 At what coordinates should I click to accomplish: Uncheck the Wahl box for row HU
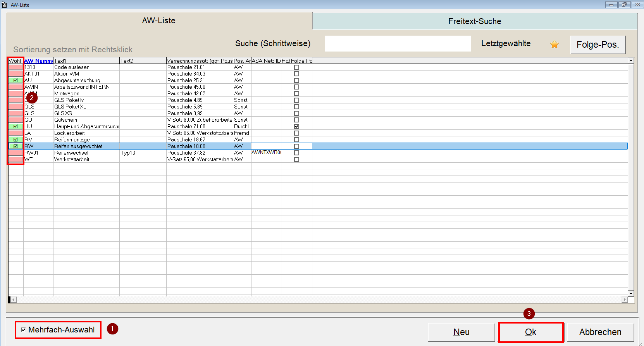pos(15,127)
